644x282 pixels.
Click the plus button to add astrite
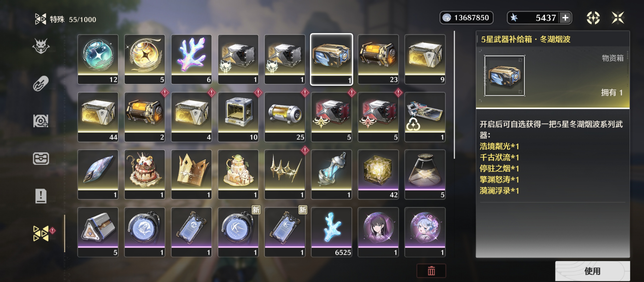(x=565, y=18)
